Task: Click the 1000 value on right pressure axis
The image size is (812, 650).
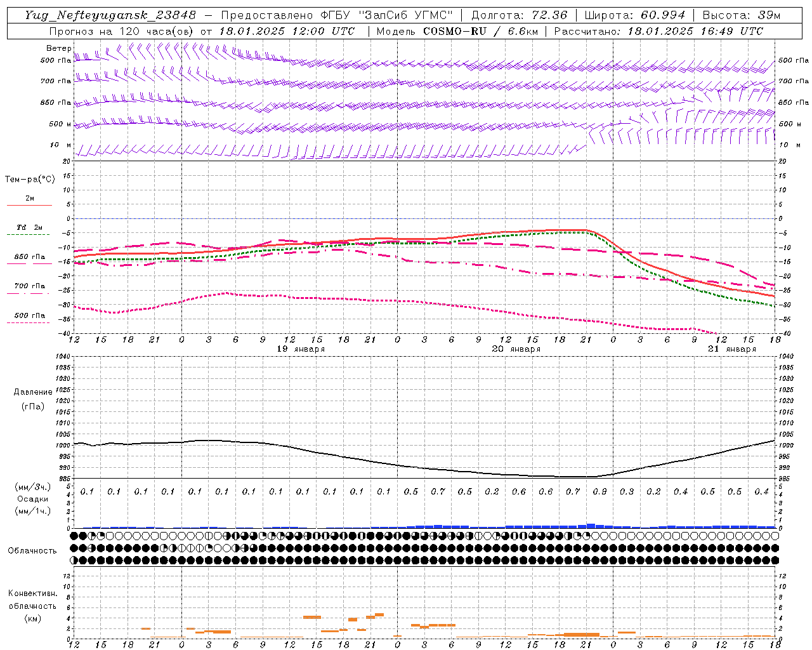Action: point(785,446)
